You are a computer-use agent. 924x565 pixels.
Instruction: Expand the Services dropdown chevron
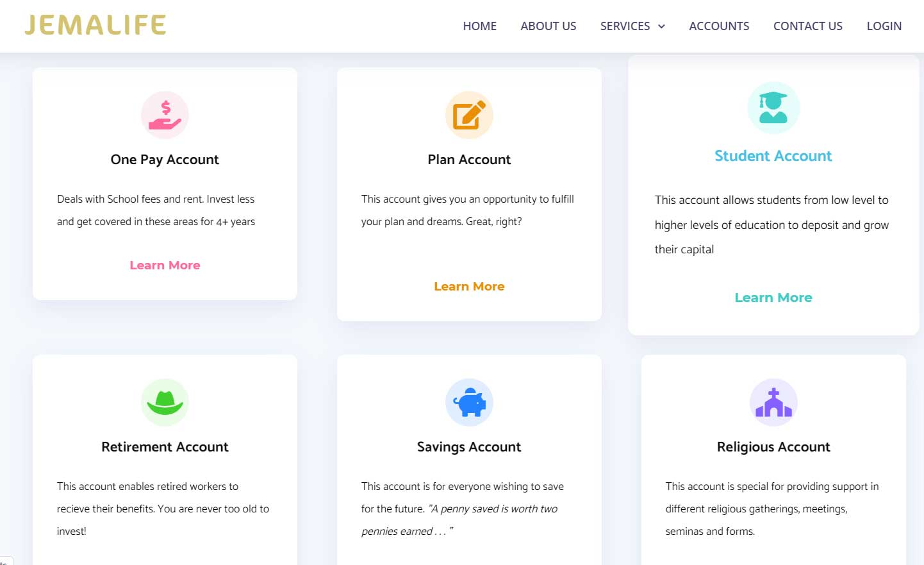tap(662, 26)
